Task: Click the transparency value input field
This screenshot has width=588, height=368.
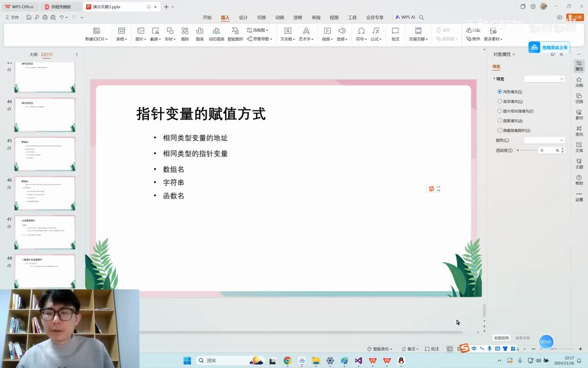Action: [549, 150]
